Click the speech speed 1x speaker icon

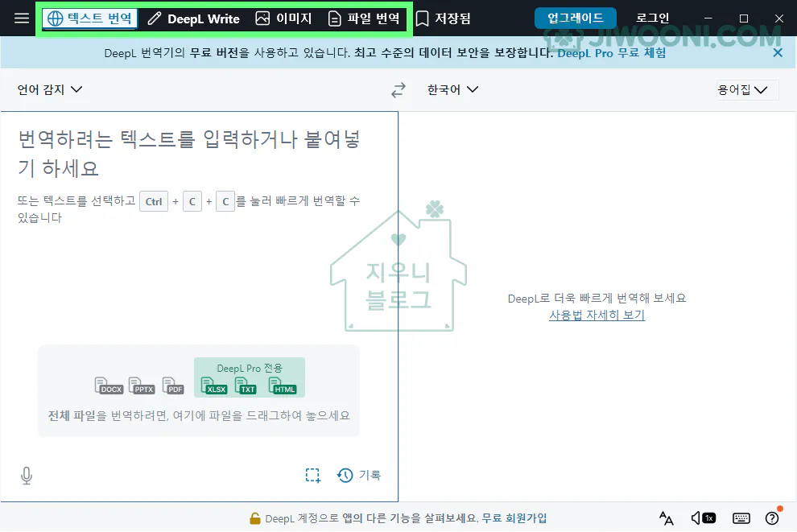[701, 518]
